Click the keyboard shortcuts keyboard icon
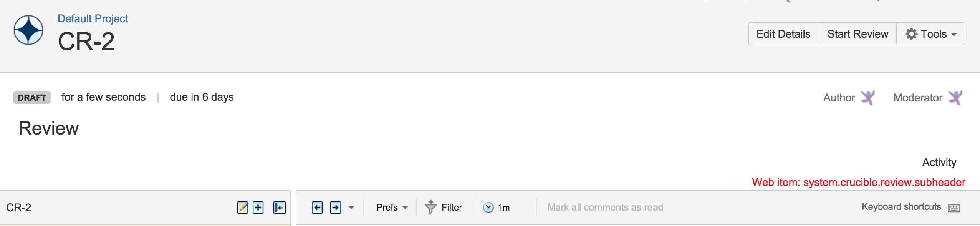Image resolution: width=980 pixels, height=226 pixels. coord(954,208)
